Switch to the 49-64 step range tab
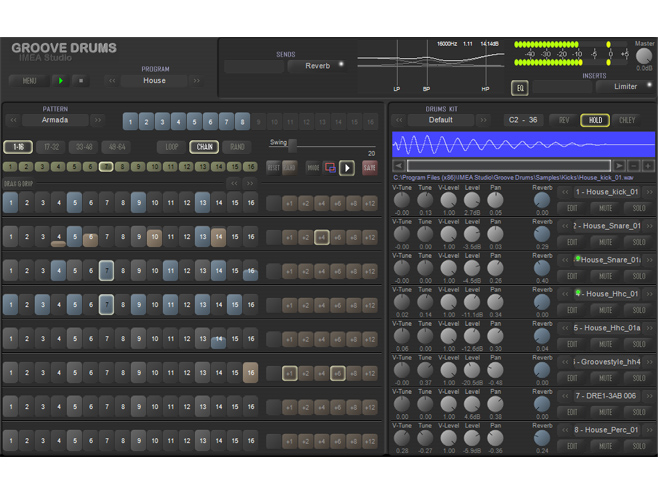This screenshot has width=658, height=494. 117,147
